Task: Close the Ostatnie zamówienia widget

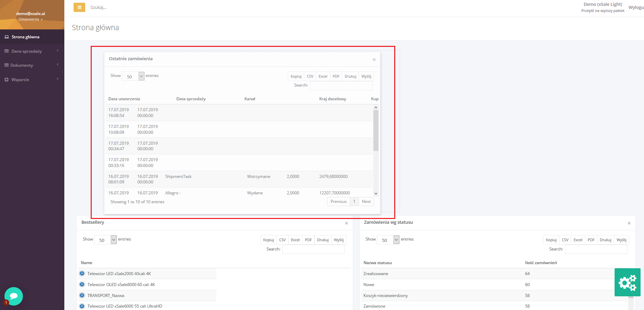Action: pyautogui.click(x=374, y=60)
